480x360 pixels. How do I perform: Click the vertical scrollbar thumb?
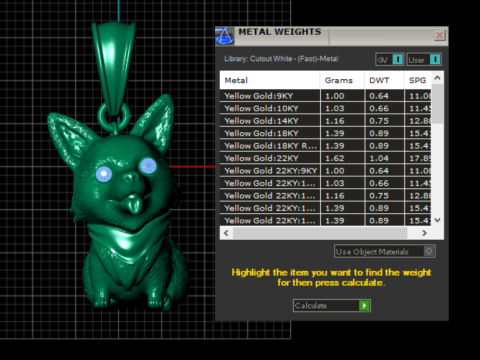click(x=438, y=104)
